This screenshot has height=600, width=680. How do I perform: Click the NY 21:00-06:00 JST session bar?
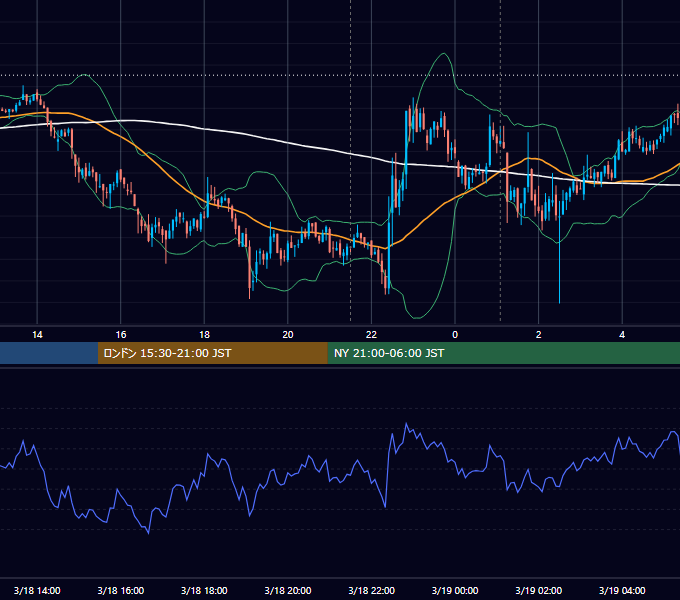(x=503, y=353)
